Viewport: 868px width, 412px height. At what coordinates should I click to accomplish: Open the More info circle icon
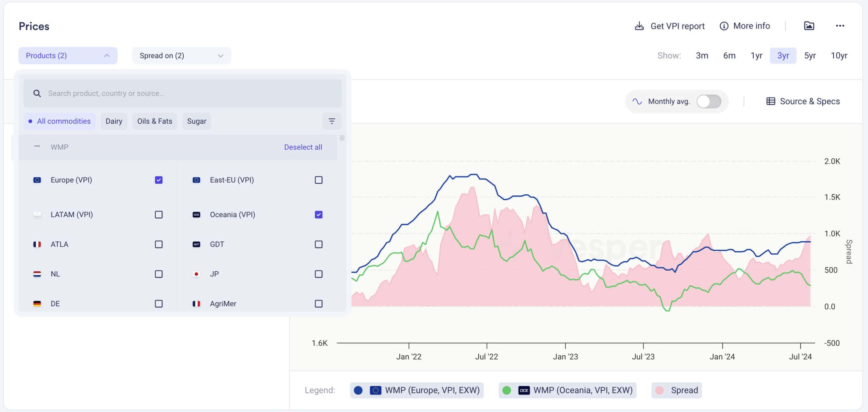coord(724,26)
